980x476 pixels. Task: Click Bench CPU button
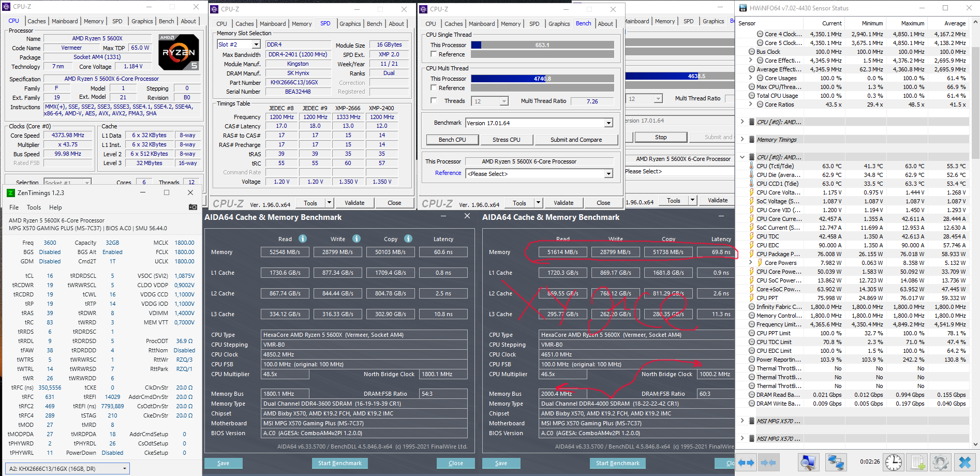coord(452,140)
